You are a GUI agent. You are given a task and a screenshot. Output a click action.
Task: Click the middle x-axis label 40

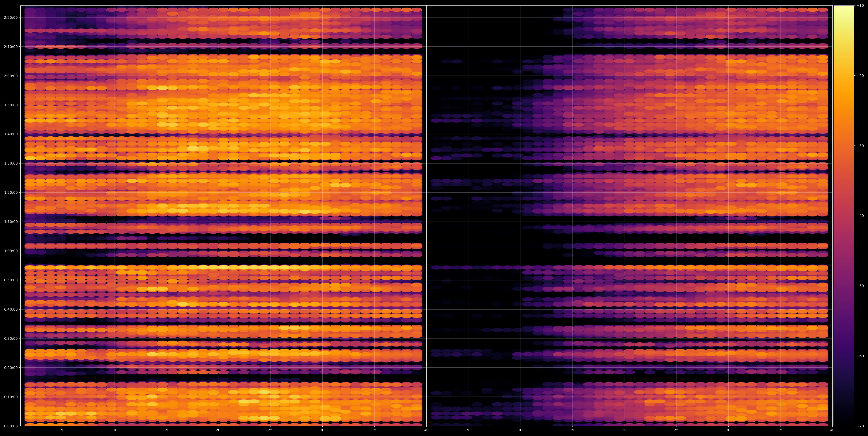426,430
